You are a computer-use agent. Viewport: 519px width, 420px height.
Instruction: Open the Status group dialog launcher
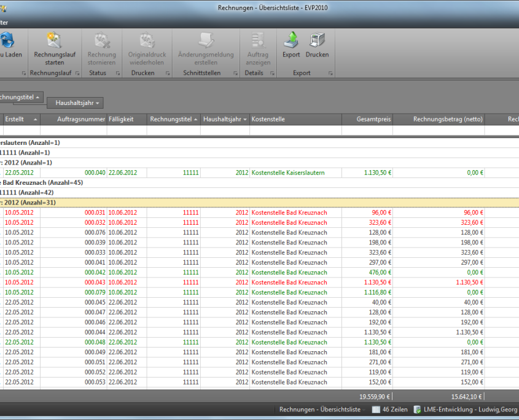point(118,74)
